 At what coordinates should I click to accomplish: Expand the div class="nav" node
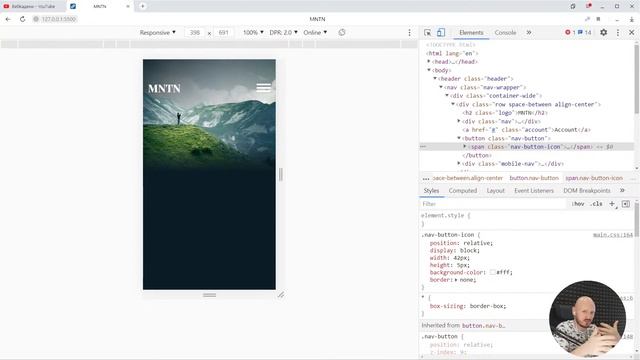459,121
